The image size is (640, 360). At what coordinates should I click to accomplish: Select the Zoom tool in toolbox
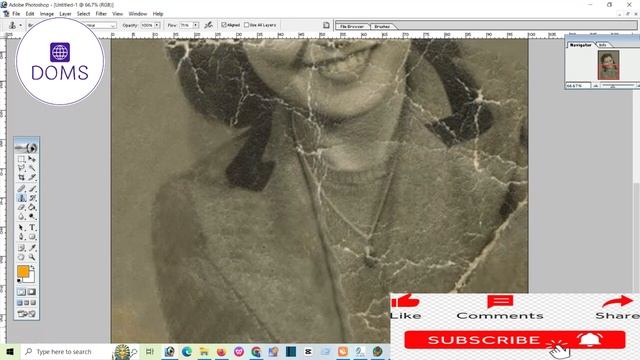pyautogui.click(x=32, y=257)
